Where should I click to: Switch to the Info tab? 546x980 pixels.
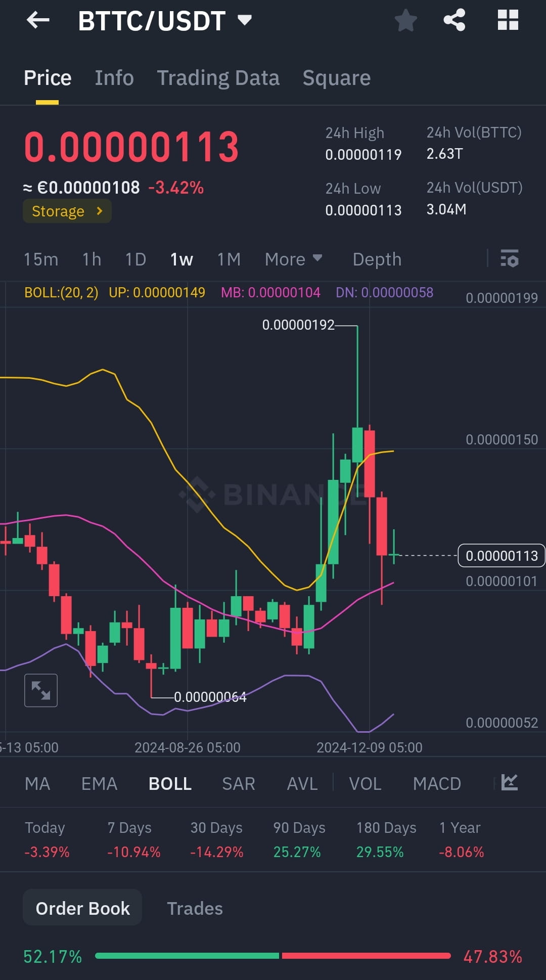(x=114, y=78)
